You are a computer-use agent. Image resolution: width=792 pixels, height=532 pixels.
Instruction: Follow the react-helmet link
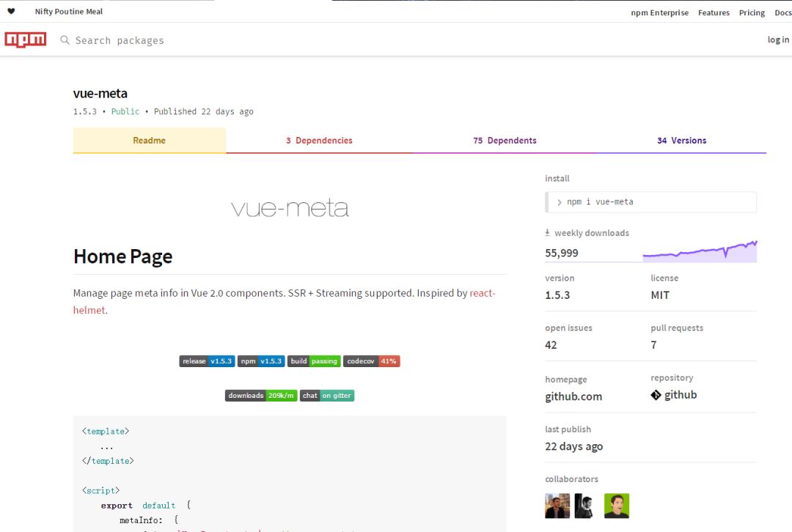click(x=483, y=293)
